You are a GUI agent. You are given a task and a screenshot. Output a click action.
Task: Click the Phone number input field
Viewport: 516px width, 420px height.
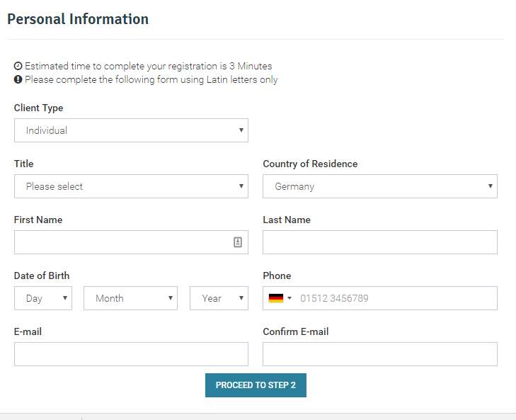coord(396,298)
